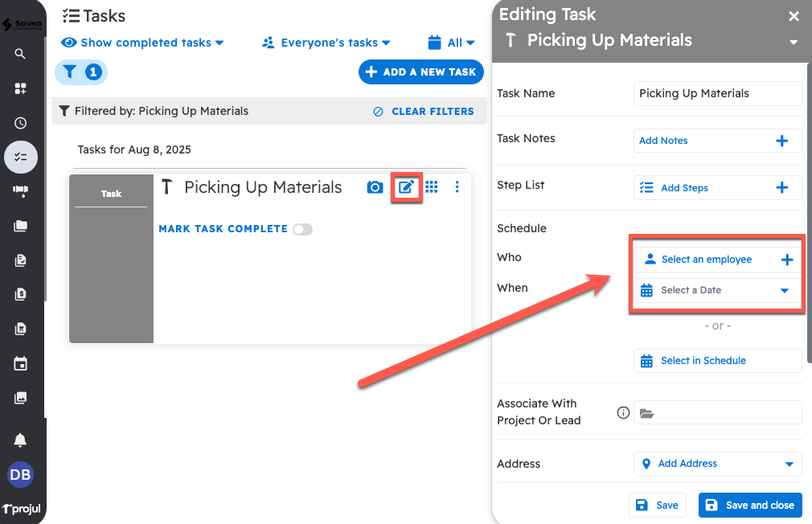Open the grid icon on task card
The image size is (812, 524).
[x=432, y=187]
